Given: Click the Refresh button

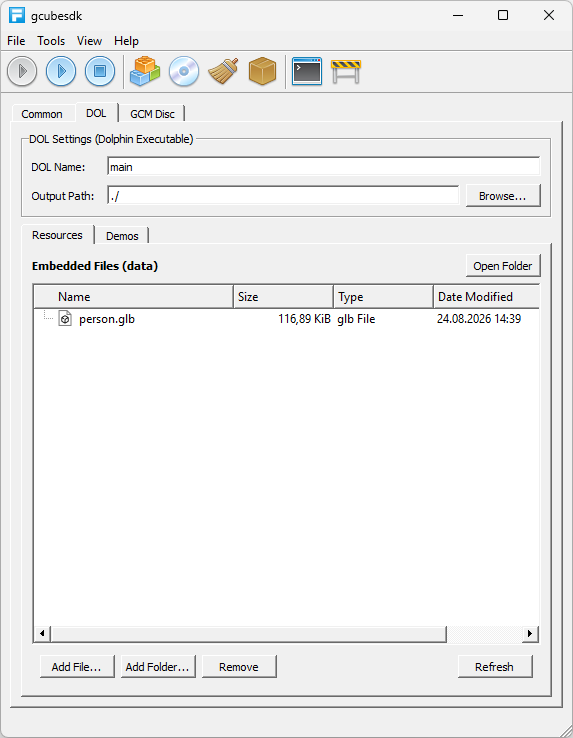Looking at the screenshot, I should (495, 666).
